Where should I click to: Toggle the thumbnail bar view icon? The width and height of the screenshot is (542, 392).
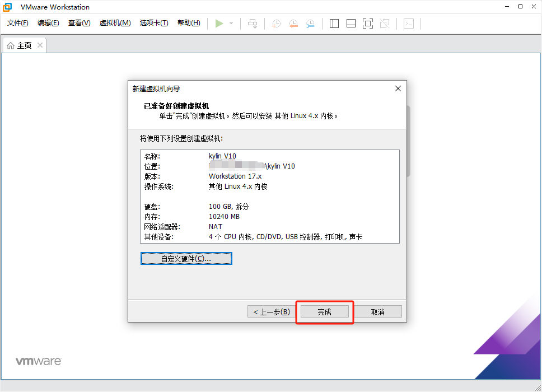(351, 24)
